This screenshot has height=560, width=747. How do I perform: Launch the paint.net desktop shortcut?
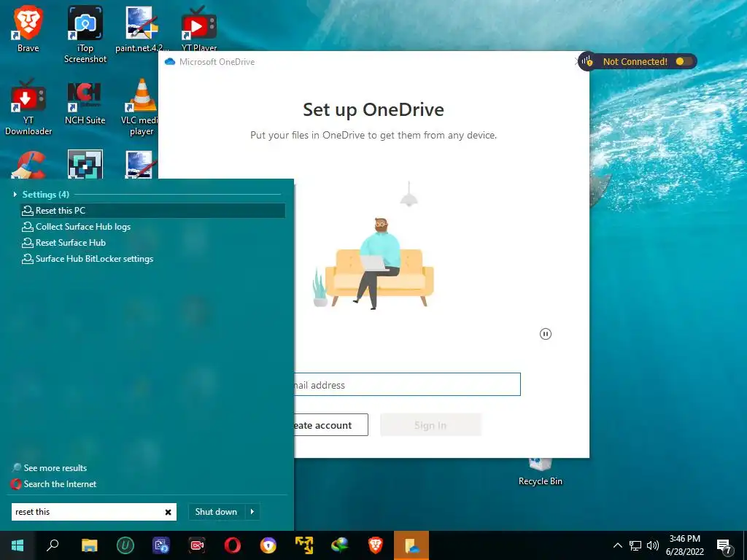click(x=142, y=29)
